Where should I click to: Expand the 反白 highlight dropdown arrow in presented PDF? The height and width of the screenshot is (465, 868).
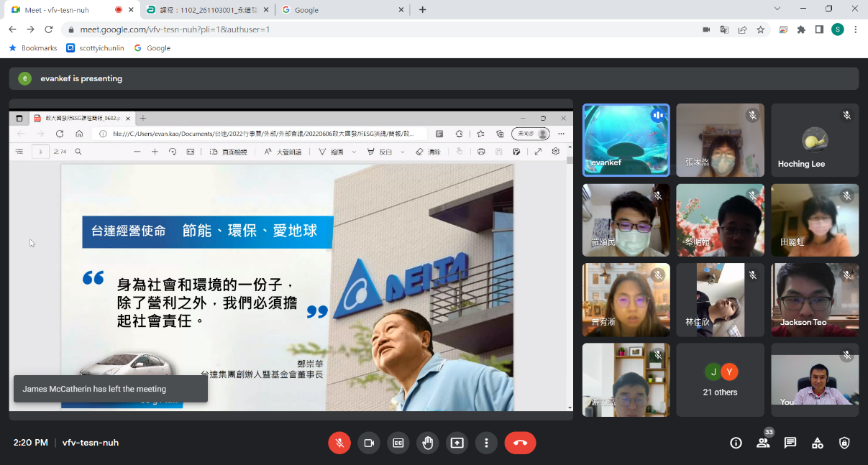click(402, 152)
